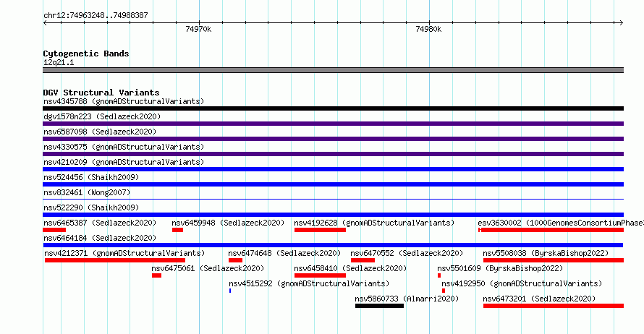Click the 12q21.1 band label
The image size is (644, 334).
pos(59,62)
